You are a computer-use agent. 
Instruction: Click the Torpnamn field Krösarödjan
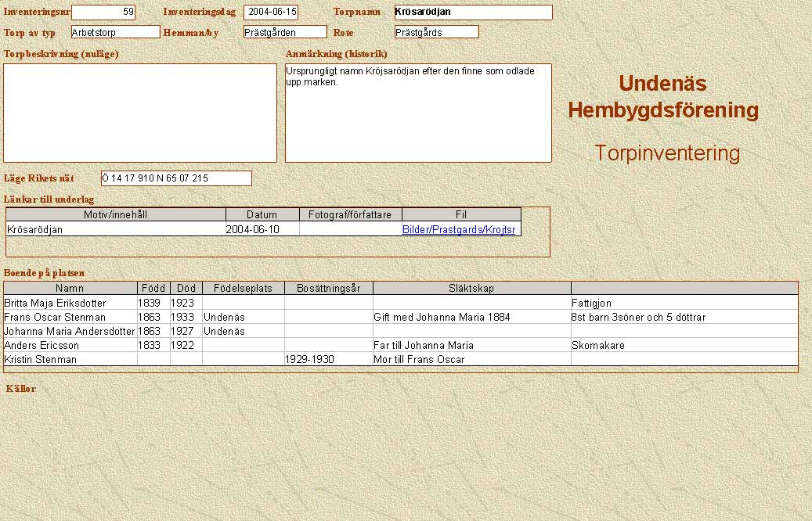pyautogui.click(x=473, y=13)
